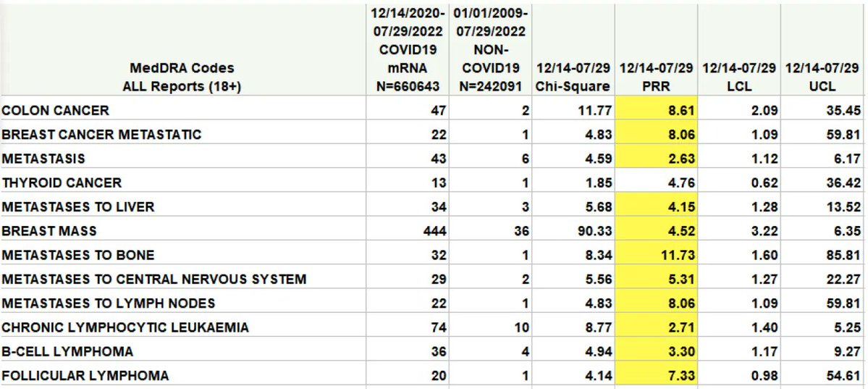Image resolution: width=868 pixels, height=389 pixels.
Task: Click the METASTASES TO CENTRAL NERVOUS SYSTEM label
Action: point(153,279)
